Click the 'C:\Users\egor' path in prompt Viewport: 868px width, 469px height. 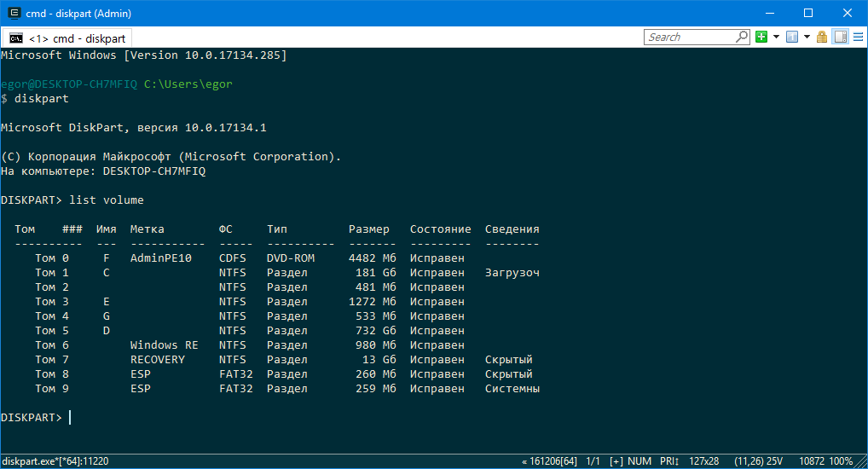[188, 84]
